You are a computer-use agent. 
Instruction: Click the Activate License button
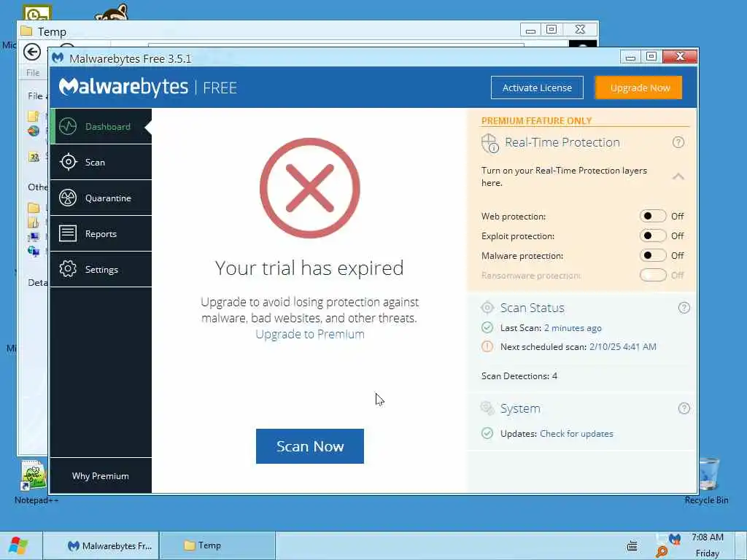pos(537,87)
